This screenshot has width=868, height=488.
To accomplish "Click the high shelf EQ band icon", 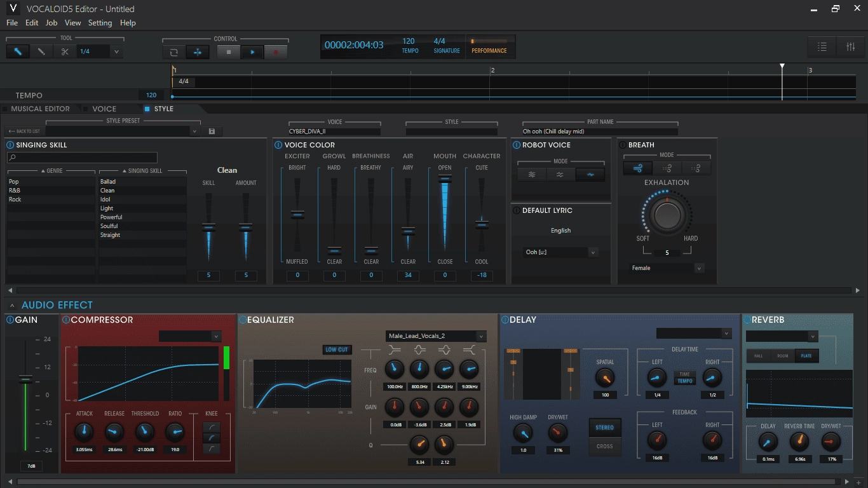I will [469, 349].
